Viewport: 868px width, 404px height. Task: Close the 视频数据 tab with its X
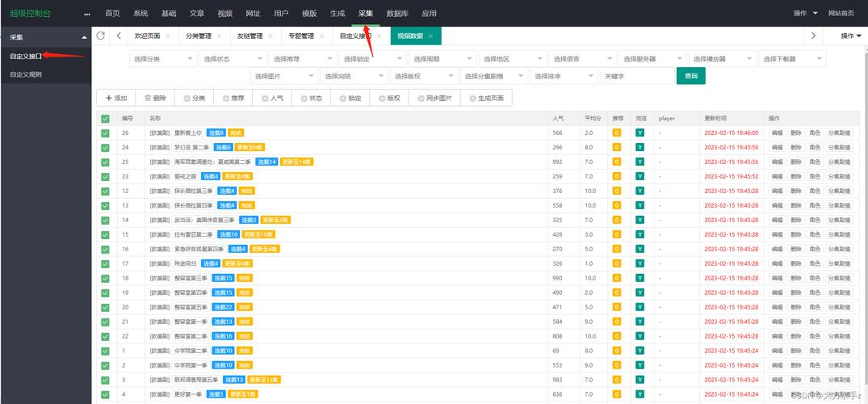430,36
